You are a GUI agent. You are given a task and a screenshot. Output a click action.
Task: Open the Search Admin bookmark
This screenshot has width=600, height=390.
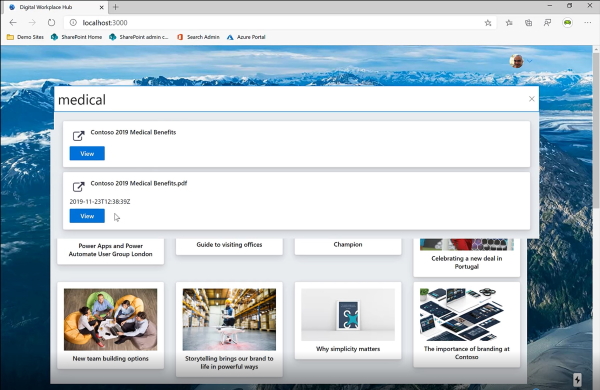(x=198, y=37)
